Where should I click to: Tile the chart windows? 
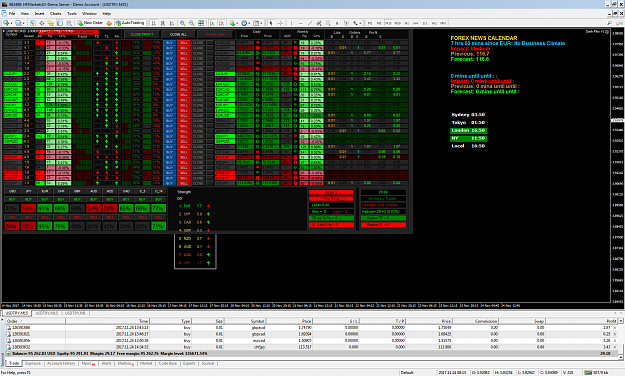(x=201, y=23)
